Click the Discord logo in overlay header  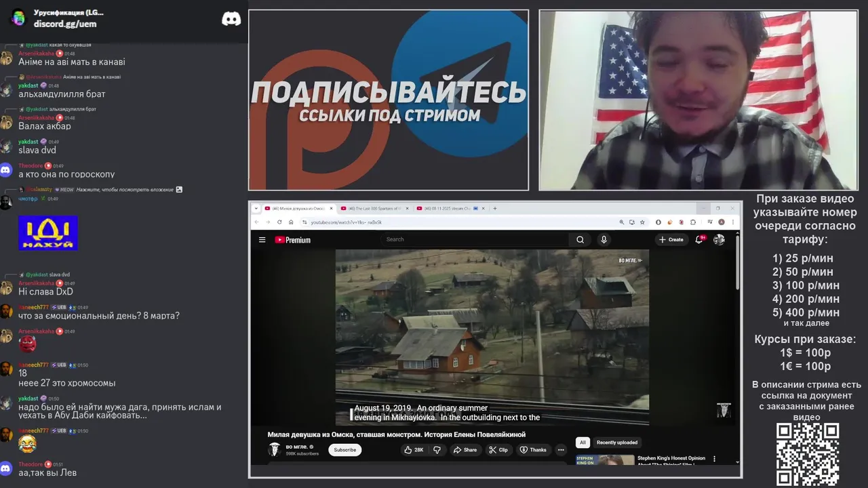coord(231,19)
